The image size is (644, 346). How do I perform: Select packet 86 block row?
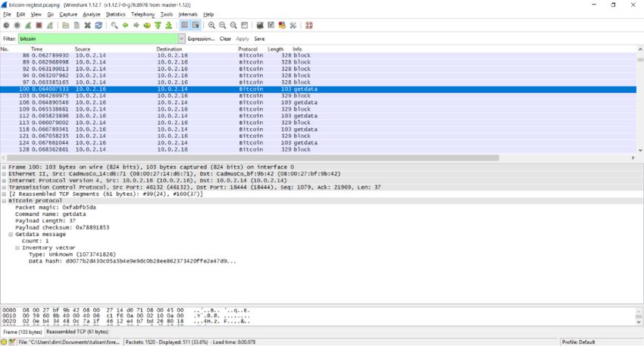click(x=318, y=55)
